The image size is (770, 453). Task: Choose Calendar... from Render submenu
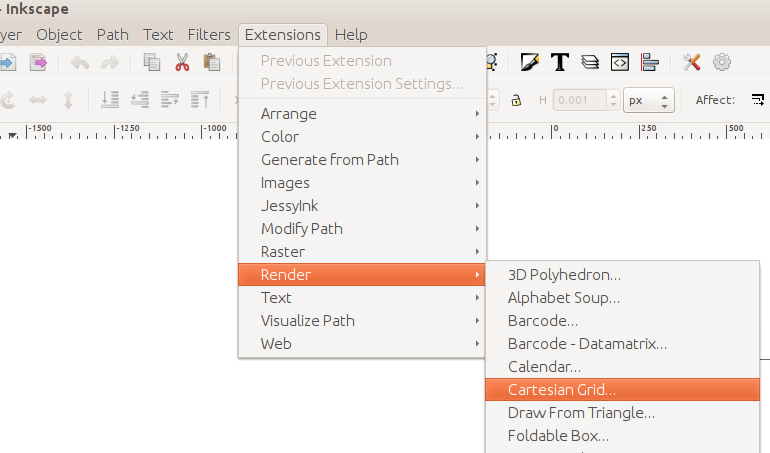point(622,367)
